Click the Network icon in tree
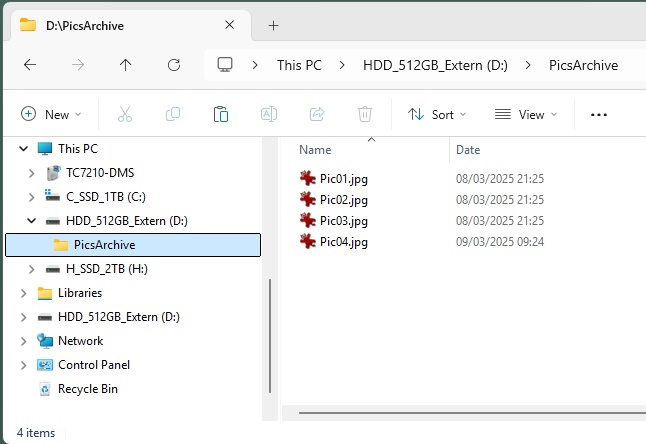Image resolution: width=646 pixels, height=444 pixels. point(44,341)
